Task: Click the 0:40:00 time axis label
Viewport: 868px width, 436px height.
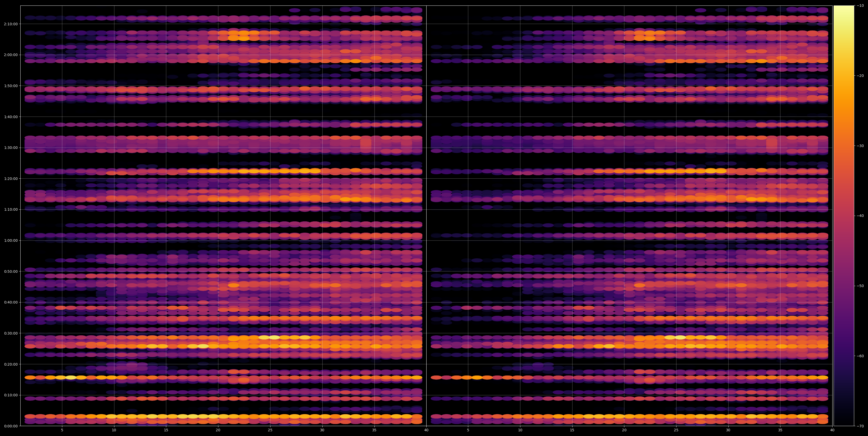Action: coord(11,302)
